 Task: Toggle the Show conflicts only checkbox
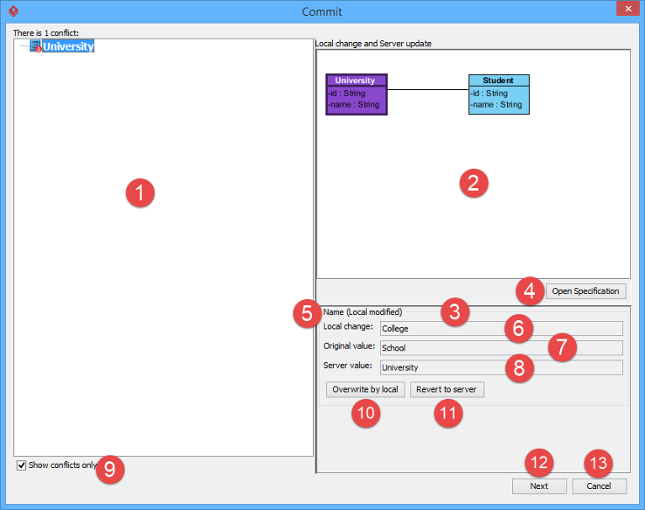tap(21, 465)
